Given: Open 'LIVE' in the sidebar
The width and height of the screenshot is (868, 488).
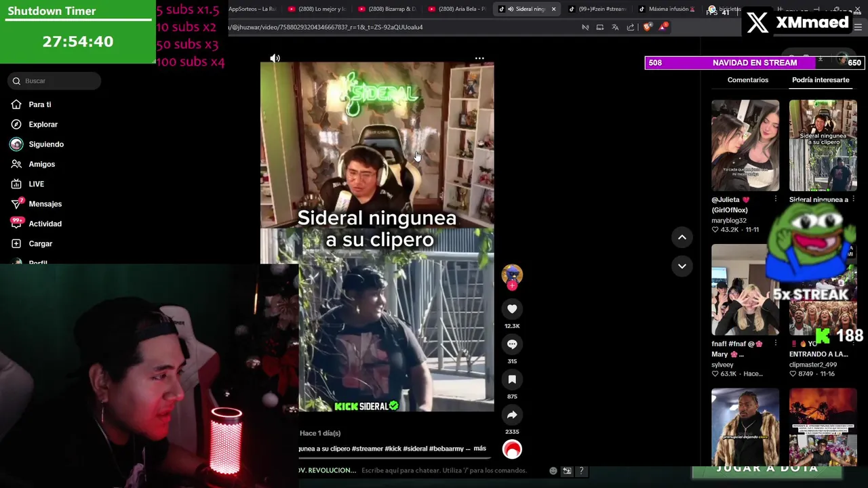Looking at the screenshot, I should point(36,184).
